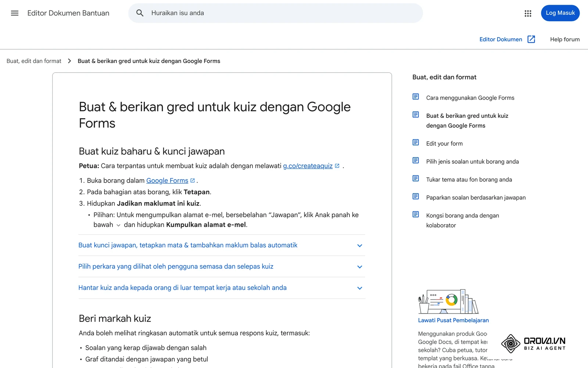Screen dimensions: 588x368
Task: Click document icon next to Buat & berikan gred untuk kuiz
Action: [416, 114]
